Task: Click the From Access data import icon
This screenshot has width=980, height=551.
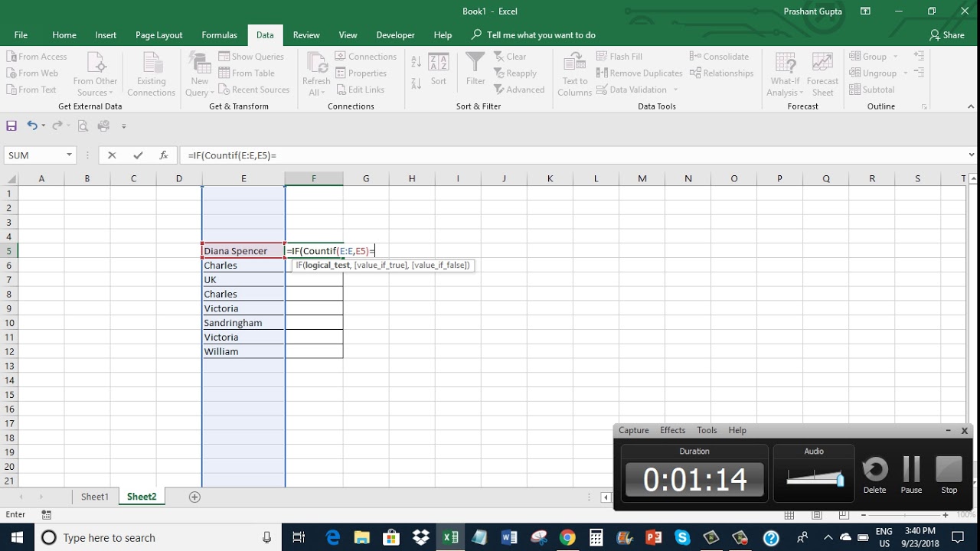Action: point(37,57)
